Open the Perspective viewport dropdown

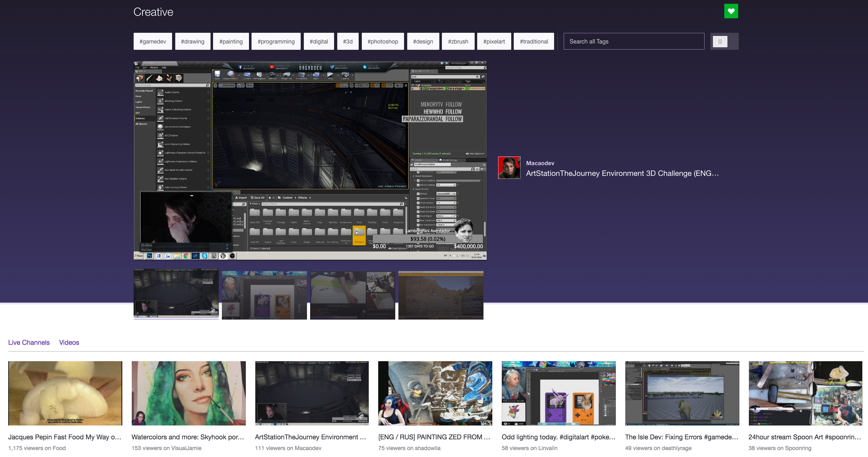point(229,86)
